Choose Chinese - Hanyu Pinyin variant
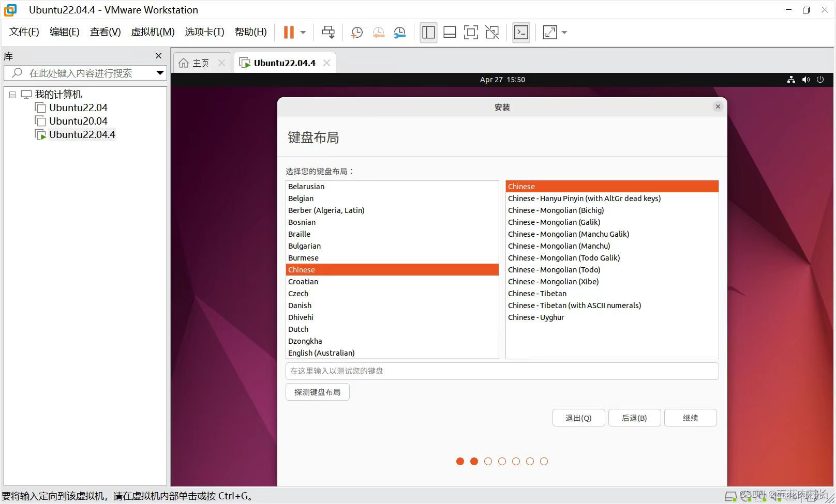The width and height of the screenshot is (836, 504). click(612, 198)
